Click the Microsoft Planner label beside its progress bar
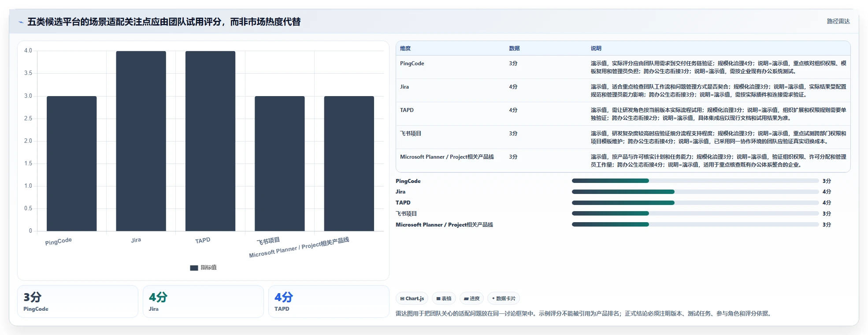 click(444, 225)
